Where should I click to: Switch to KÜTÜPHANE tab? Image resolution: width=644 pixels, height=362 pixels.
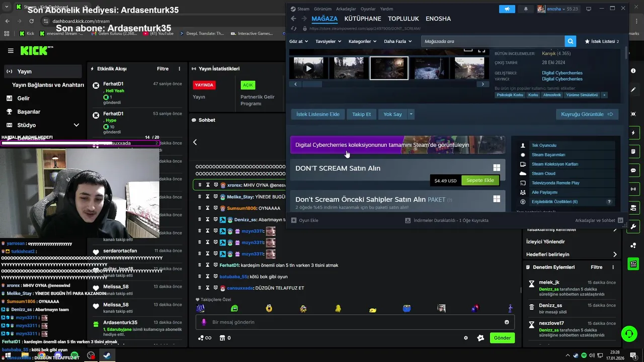pyautogui.click(x=363, y=19)
